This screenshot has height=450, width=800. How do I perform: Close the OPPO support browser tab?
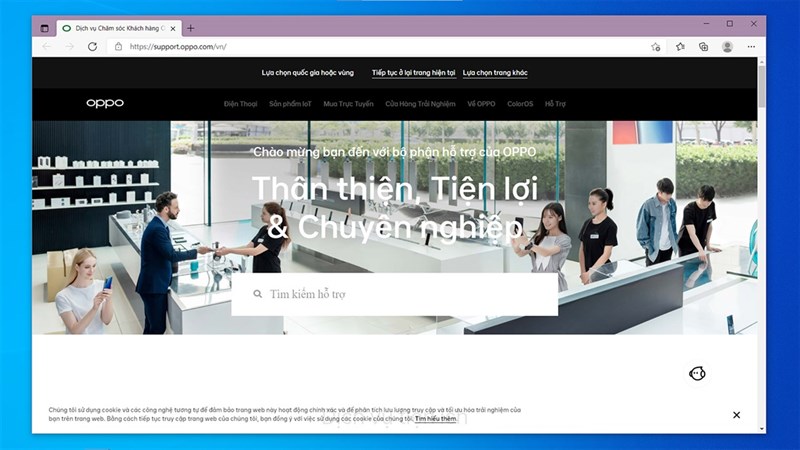tap(173, 29)
